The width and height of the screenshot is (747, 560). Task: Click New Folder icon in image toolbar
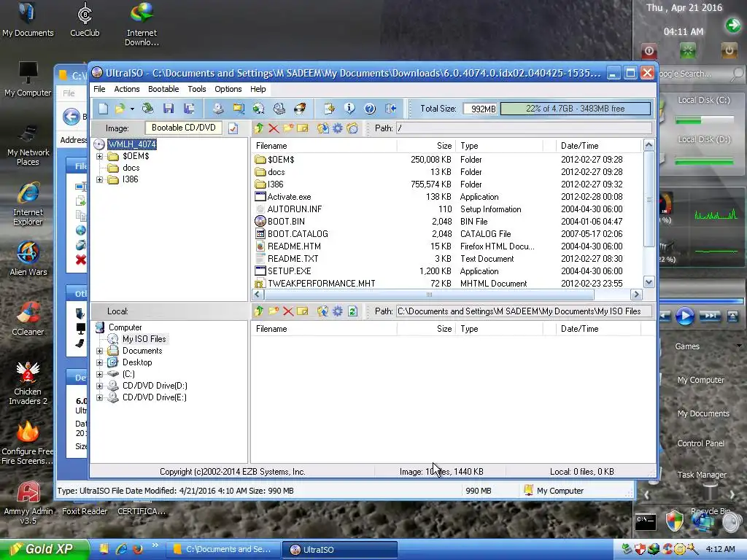tap(288, 128)
